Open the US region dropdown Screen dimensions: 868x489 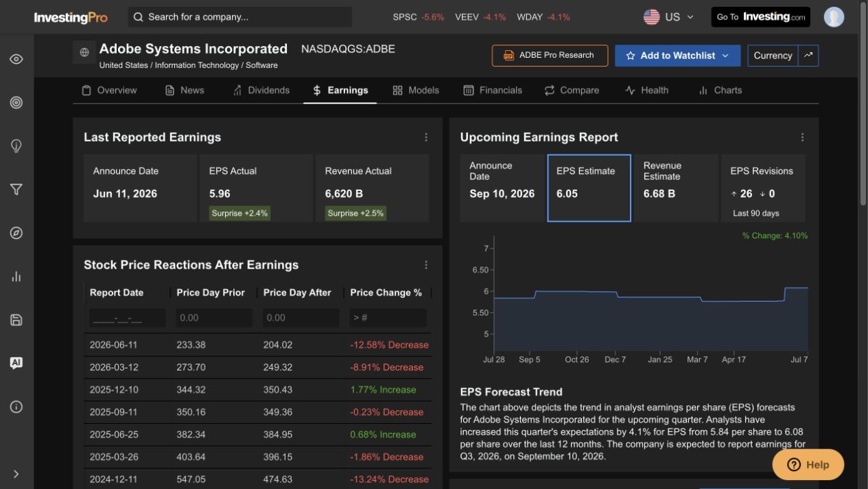click(x=668, y=17)
